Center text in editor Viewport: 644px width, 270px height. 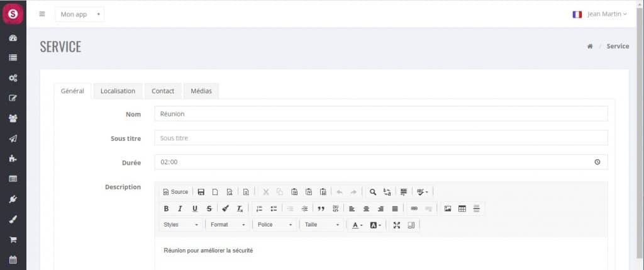(367, 209)
